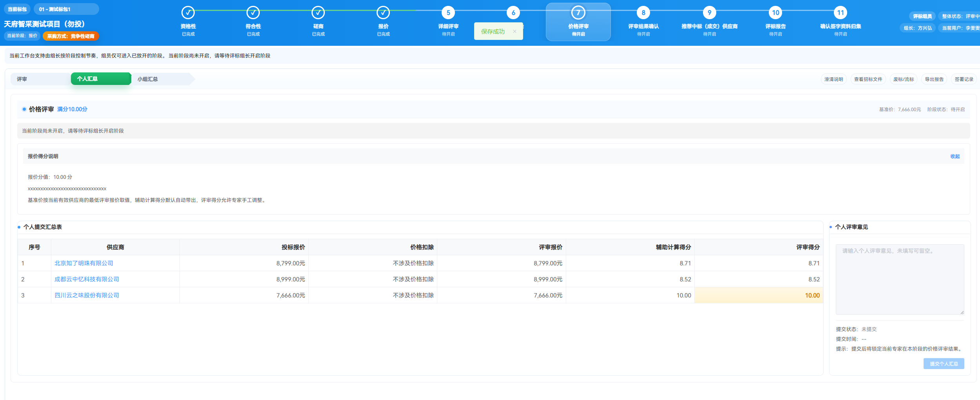Open supplier 北京知了明珠有限公司
Image resolution: width=980 pixels, height=400 pixels.
[x=84, y=263]
